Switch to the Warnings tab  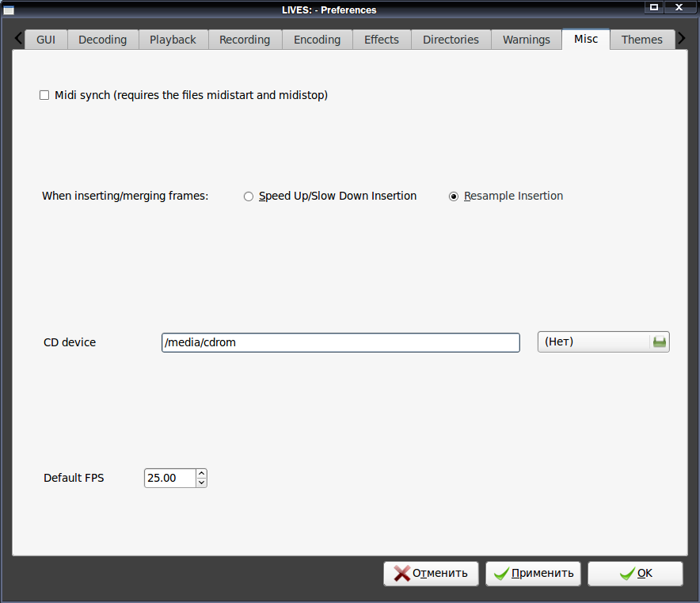(527, 40)
